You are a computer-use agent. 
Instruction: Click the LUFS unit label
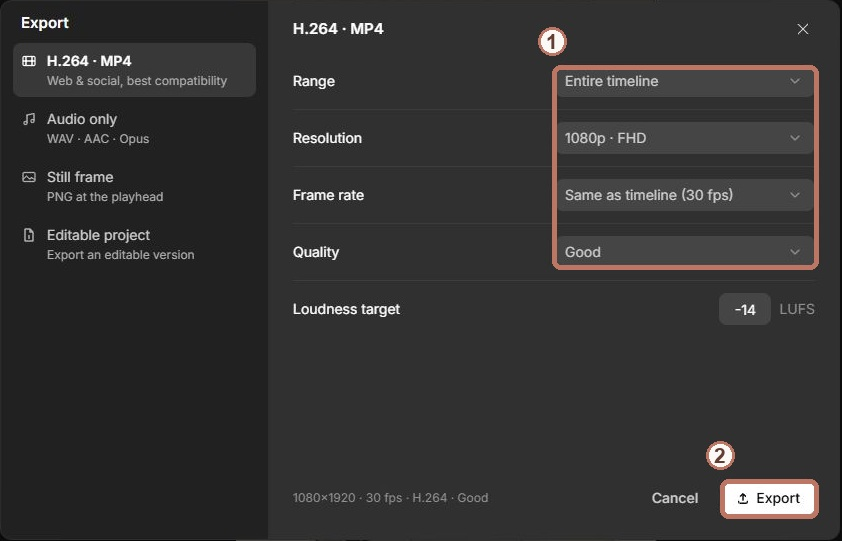coord(797,309)
